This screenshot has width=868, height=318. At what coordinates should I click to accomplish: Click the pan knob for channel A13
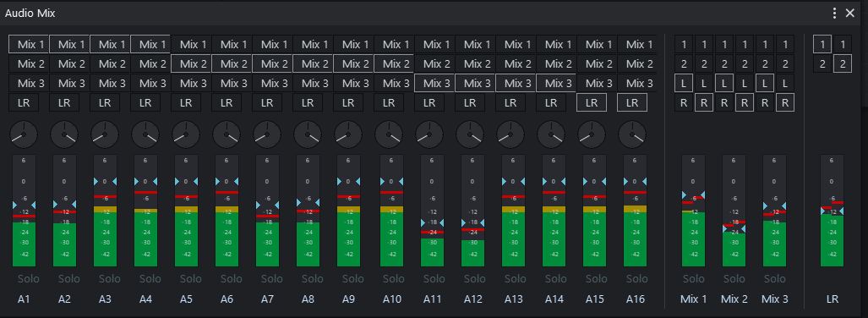coord(510,134)
